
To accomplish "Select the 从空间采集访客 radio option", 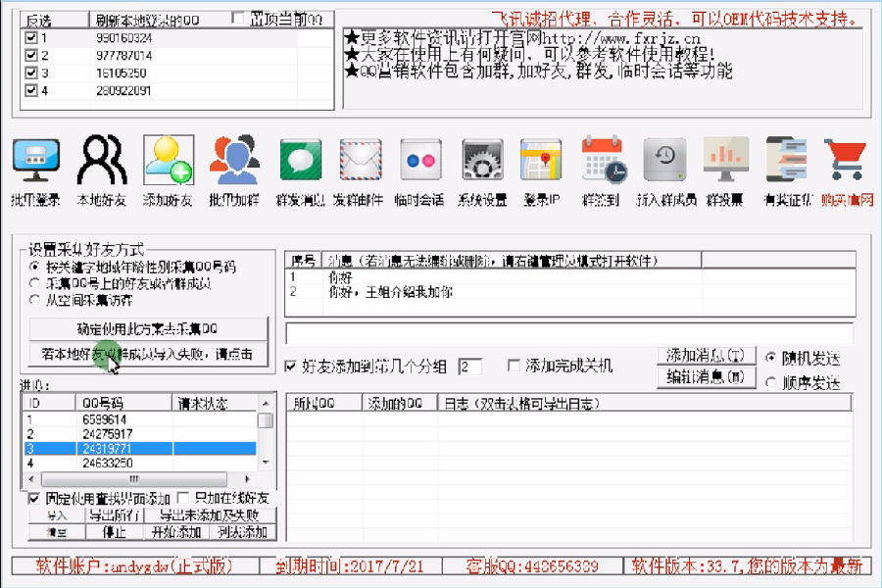I will [x=35, y=300].
